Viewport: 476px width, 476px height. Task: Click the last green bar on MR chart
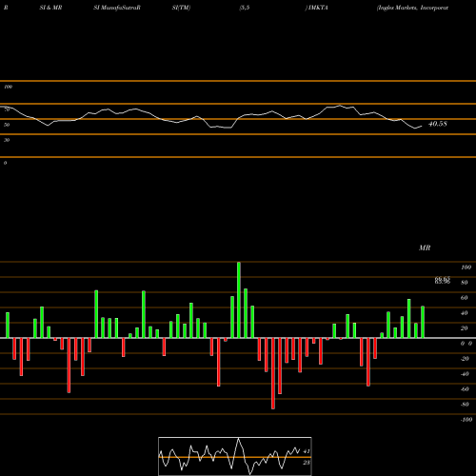click(x=423, y=322)
